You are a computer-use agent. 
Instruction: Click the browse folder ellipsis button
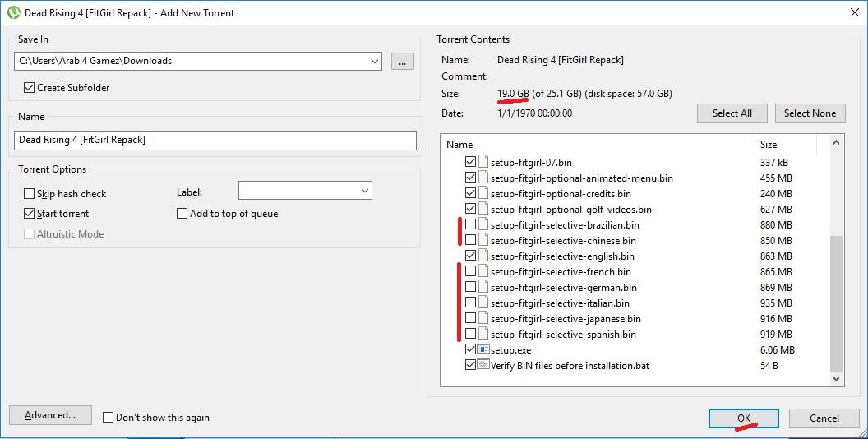402,61
